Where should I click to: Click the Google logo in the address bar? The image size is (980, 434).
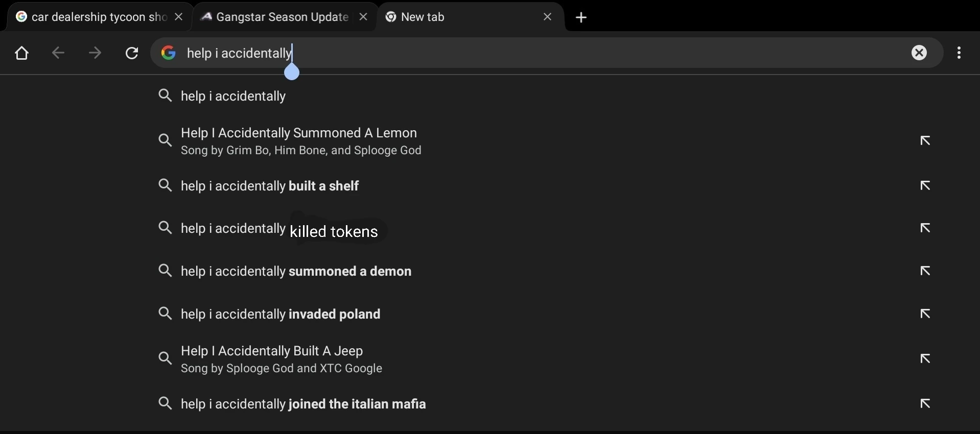[x=169, y=53]
